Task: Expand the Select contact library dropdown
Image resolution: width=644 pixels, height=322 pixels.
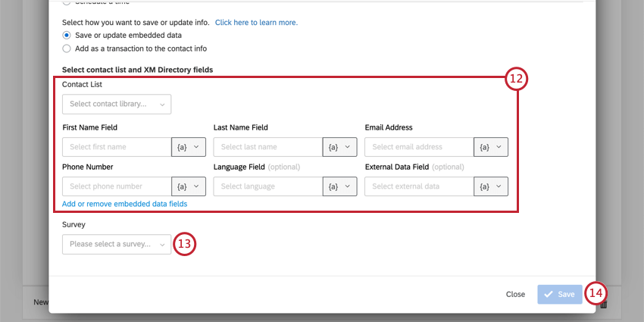Action: (117, 105)
